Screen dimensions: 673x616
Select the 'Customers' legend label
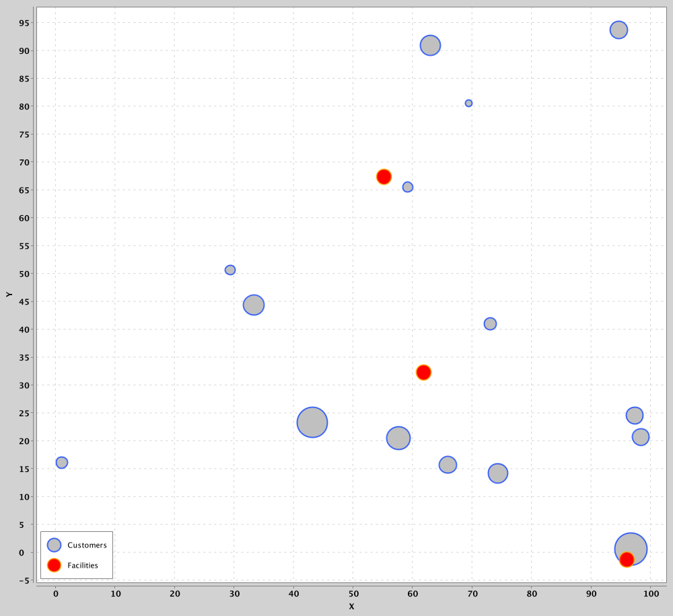[87, 545]
